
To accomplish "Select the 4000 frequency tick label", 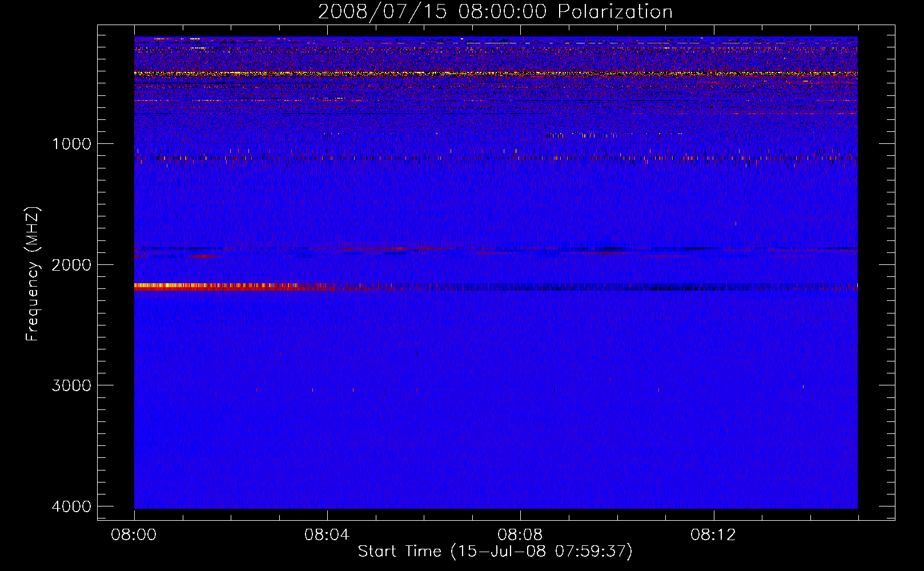I will [x=71, y=506].
